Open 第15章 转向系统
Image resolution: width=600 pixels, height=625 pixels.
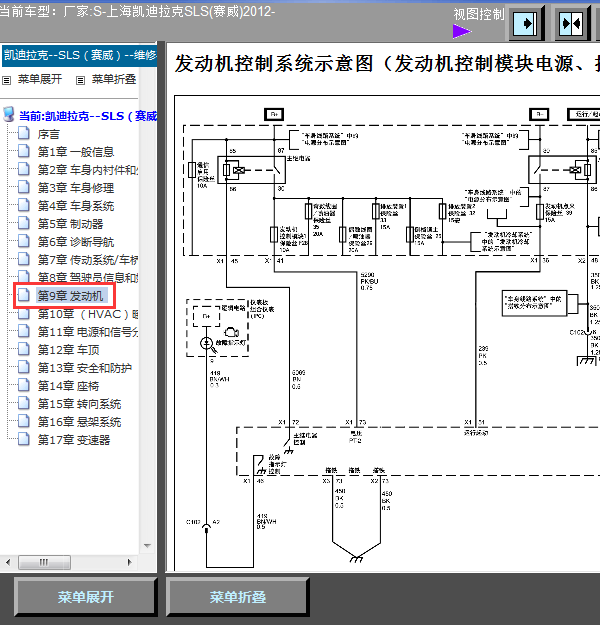point(79,404)
